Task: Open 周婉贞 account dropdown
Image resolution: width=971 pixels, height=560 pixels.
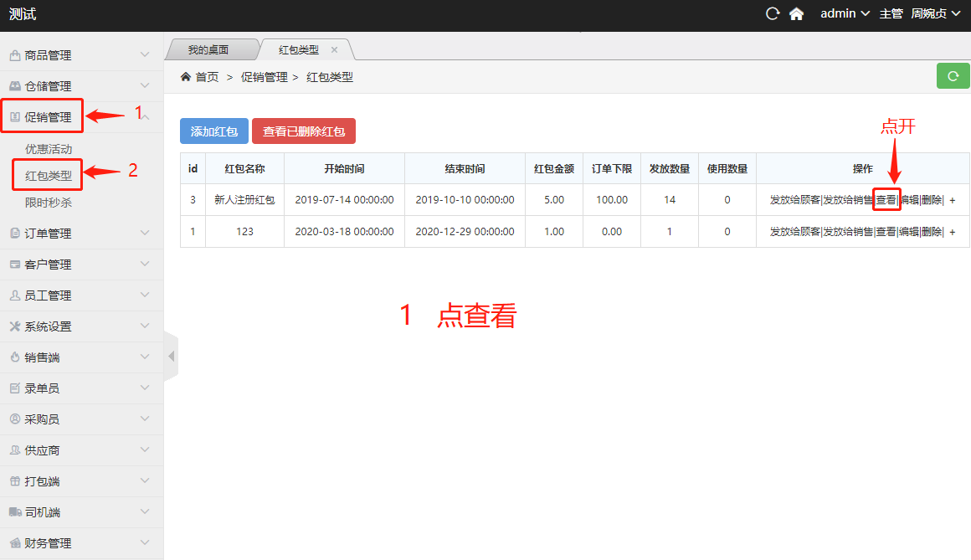Action: coord(935,14)
